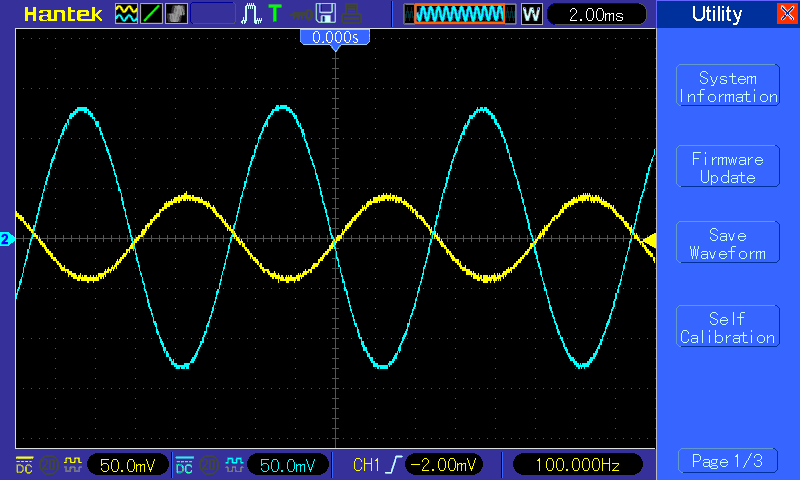This screenshot has height=480, width=800.
Task: Click the 0.000s horizontal trigger position marker
Action: coord(335,38)
